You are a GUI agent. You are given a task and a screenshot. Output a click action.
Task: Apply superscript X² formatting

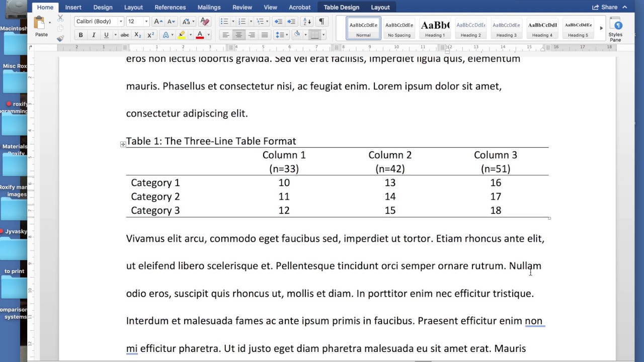(x=150, y=35)
